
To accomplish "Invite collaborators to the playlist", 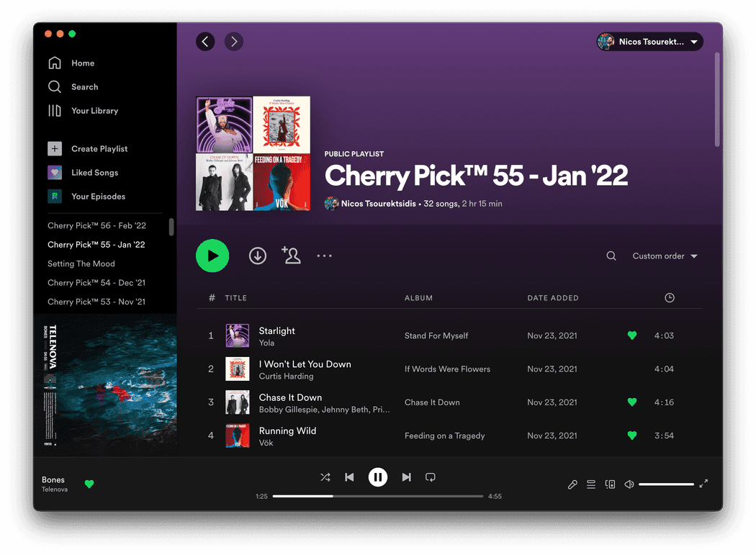I will click(291, 256).
